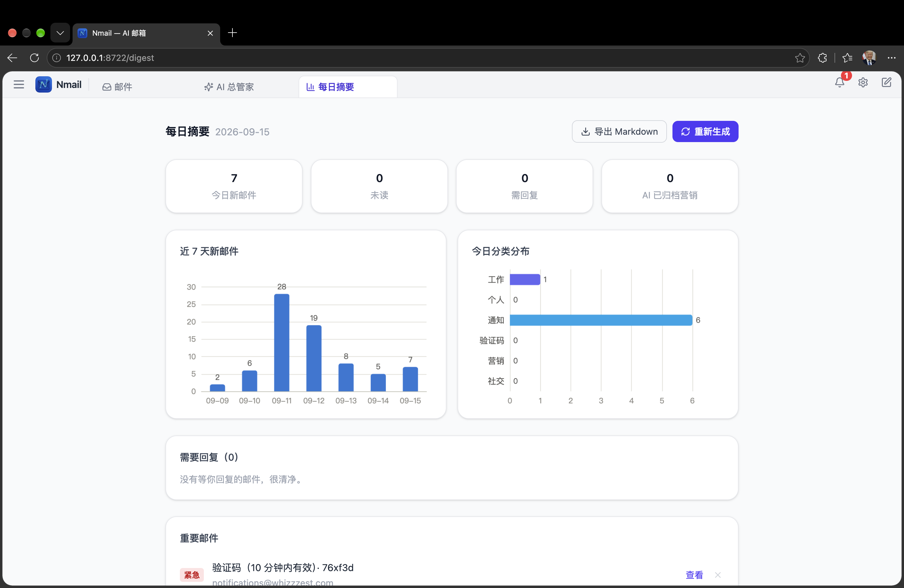Click 查看 link for the 验证码 email

click(x=694, y=575)
